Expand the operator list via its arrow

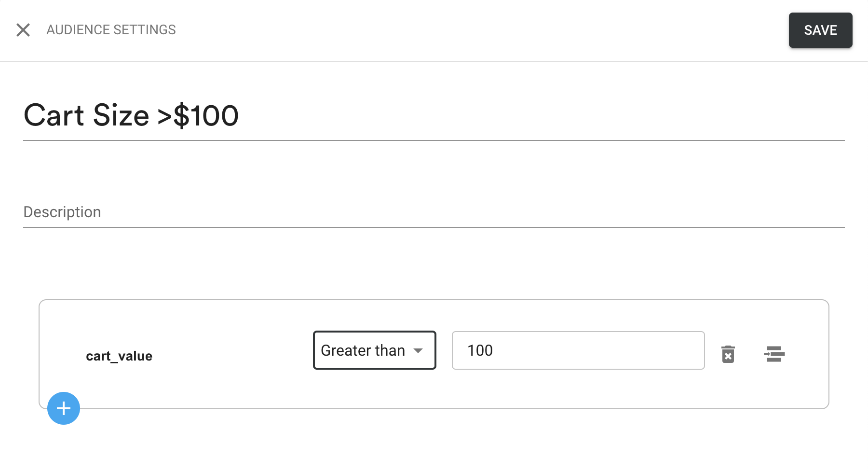pyautogui.click(x=418, y=350)
